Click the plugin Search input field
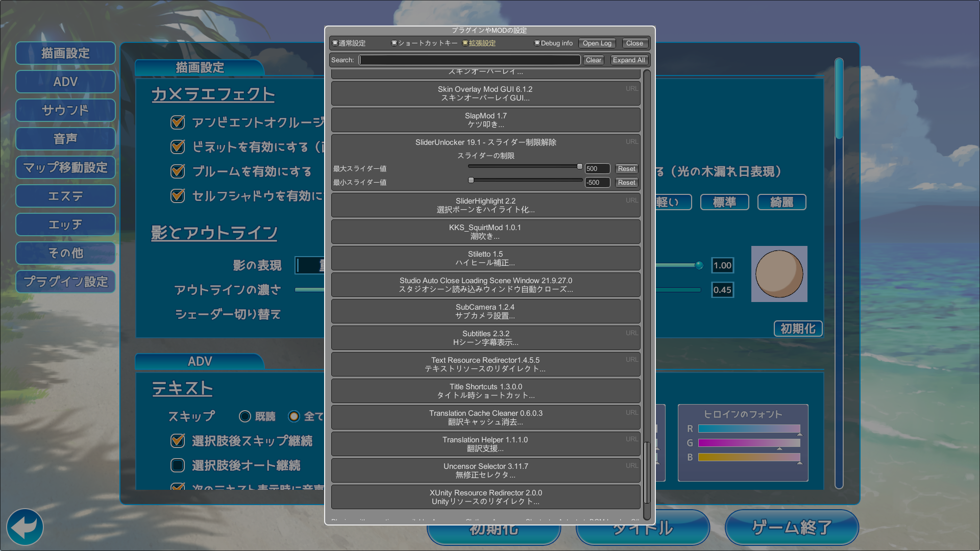This screenshot has width=980, height=551. (x=470, y=60)
